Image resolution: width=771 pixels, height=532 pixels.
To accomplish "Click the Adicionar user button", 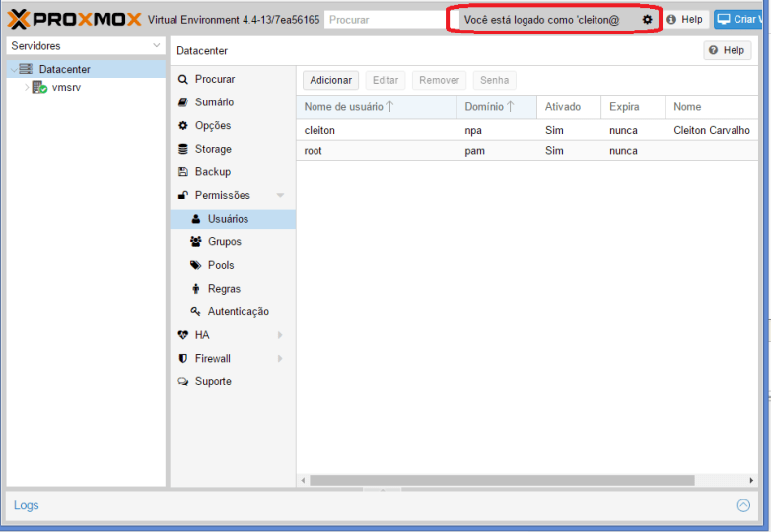I will point(331,81).
